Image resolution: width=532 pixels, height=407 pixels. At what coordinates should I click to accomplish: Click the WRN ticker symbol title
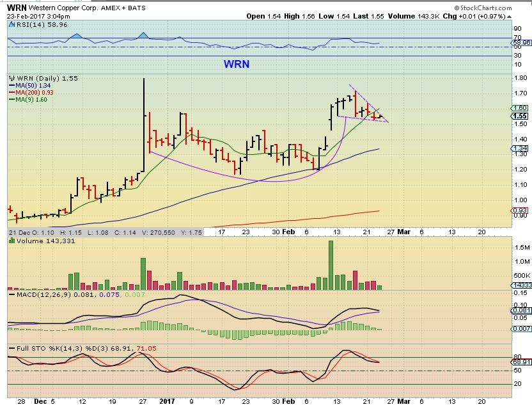(x=17, y=8)
